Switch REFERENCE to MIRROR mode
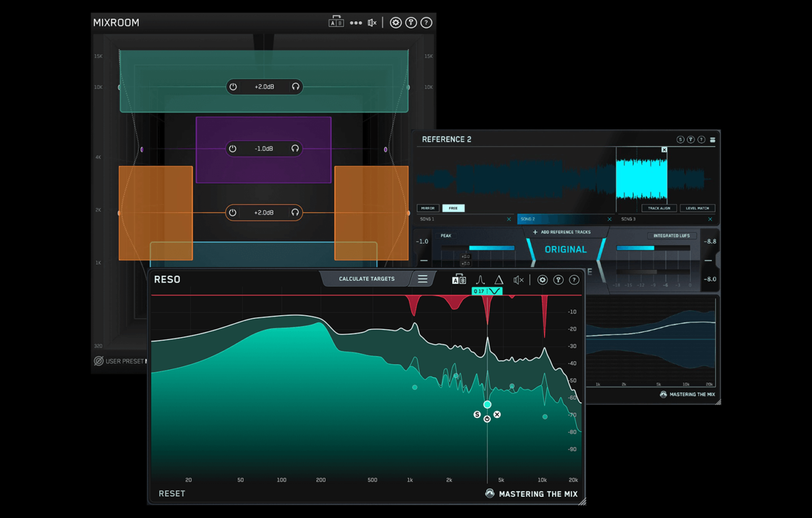The width and height of the screenshot is (812, 518). pos(428,208)
